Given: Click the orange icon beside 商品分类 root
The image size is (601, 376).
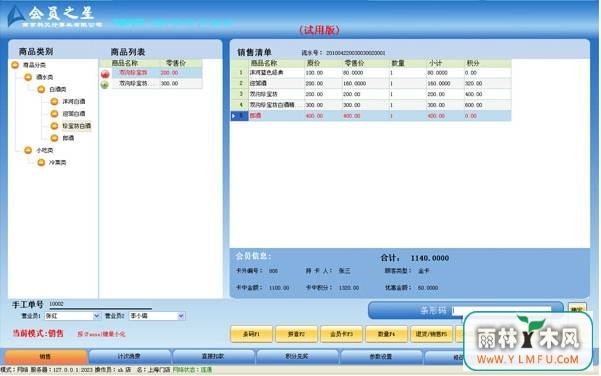Looking at the screenshot, I should point(15,65).
